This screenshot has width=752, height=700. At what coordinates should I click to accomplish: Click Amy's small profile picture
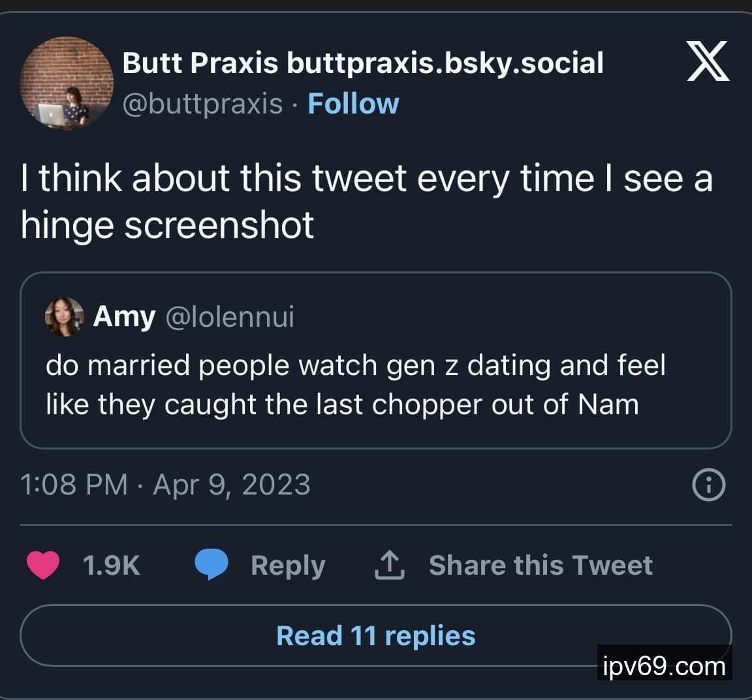[64, 317]
